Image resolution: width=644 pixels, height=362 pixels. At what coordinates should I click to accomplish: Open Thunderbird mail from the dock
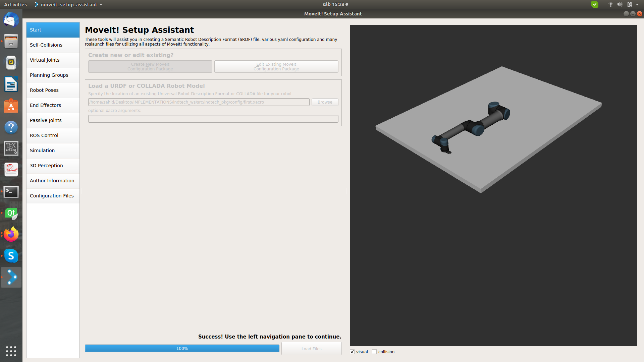click(x=11, y=20)
